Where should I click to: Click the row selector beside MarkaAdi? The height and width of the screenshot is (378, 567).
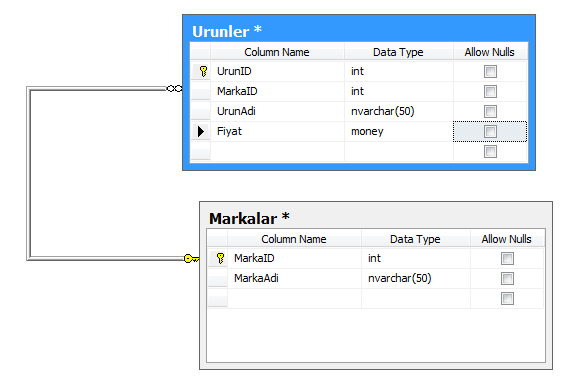tap(217, 278)
